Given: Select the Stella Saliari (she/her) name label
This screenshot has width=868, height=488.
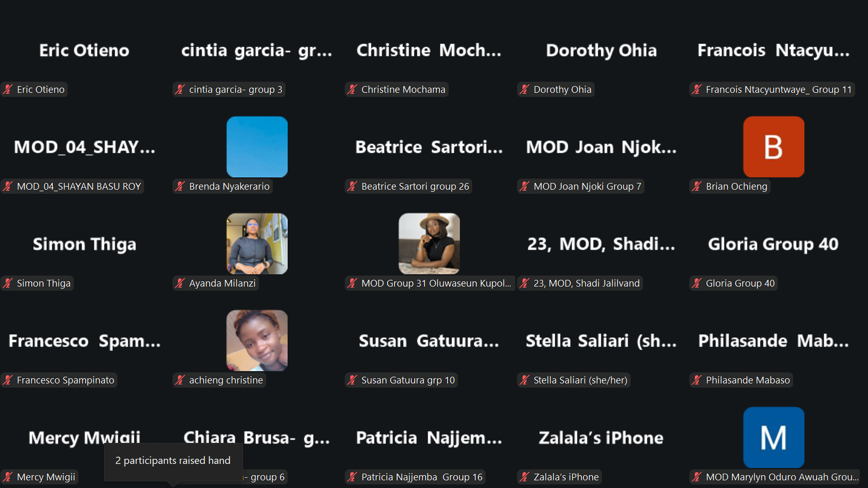Looking at the screenshot, I should coord(580,380).
